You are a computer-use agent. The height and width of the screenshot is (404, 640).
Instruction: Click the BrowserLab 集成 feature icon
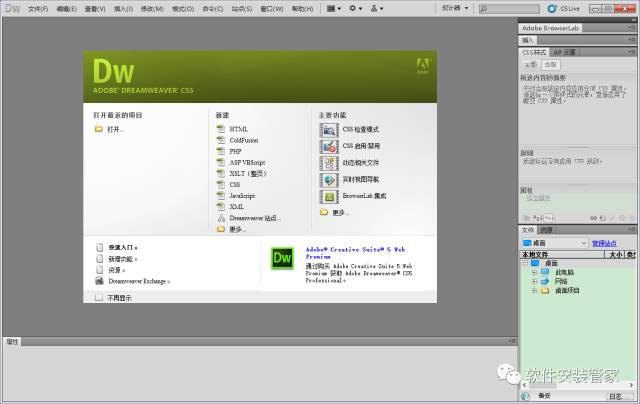[329, 196]
